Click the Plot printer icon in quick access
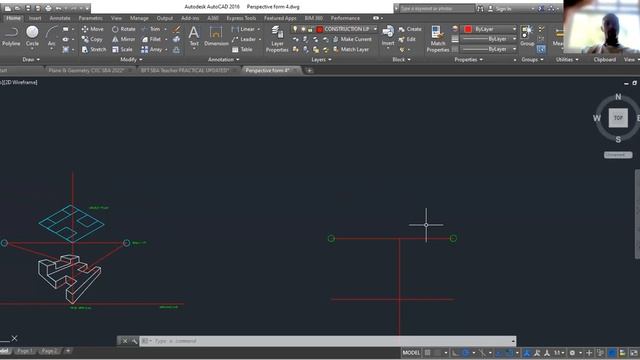This screenshot has height=360, width=640. pos(48,8)
